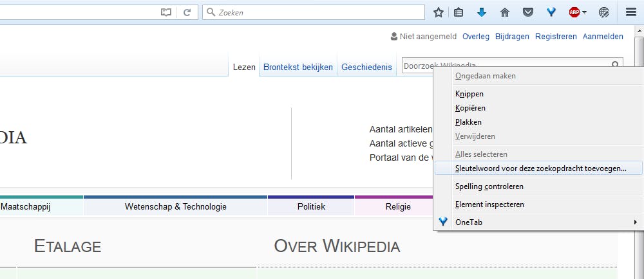Open the Politiek portal
This screenshot has height=279, width=644.
(x=311, y=207)
